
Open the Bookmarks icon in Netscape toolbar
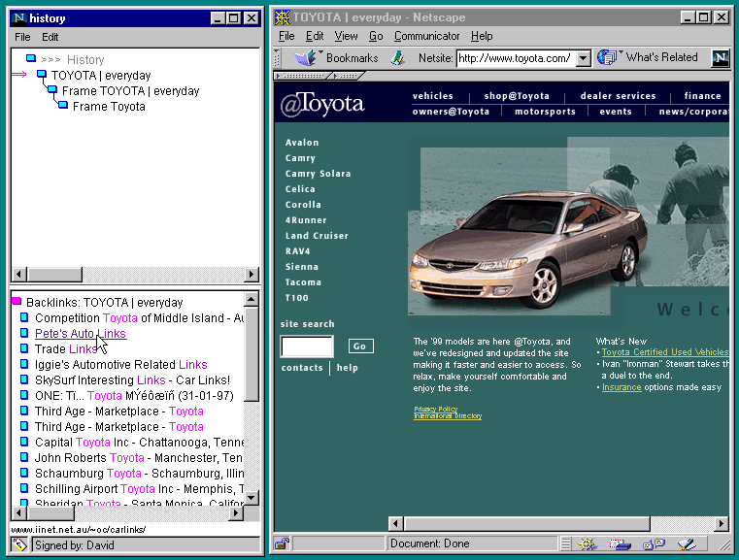pos(305,58)
